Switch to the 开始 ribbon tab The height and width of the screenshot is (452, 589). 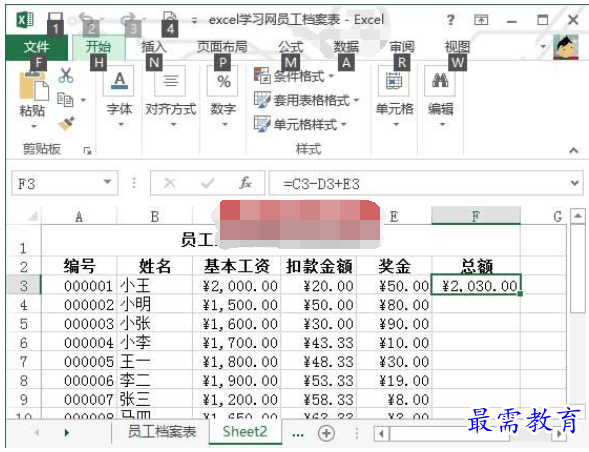point(98,47)
